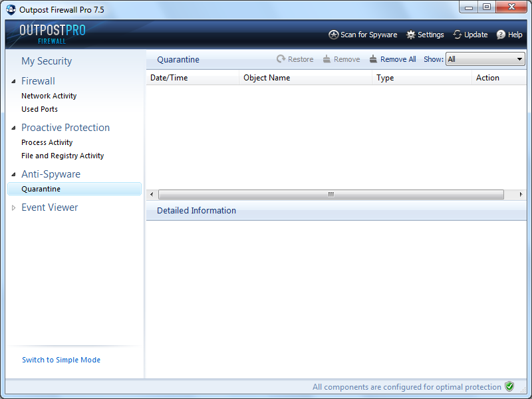Viewport: 532px width, 399px height.
Task: Click the Scan for Spyware crosshair icon
Action: click(x=334, y=35)
